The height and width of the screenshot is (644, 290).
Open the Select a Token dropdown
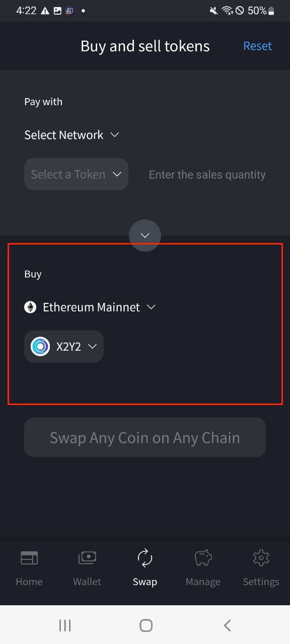click(x=76, y=174)
